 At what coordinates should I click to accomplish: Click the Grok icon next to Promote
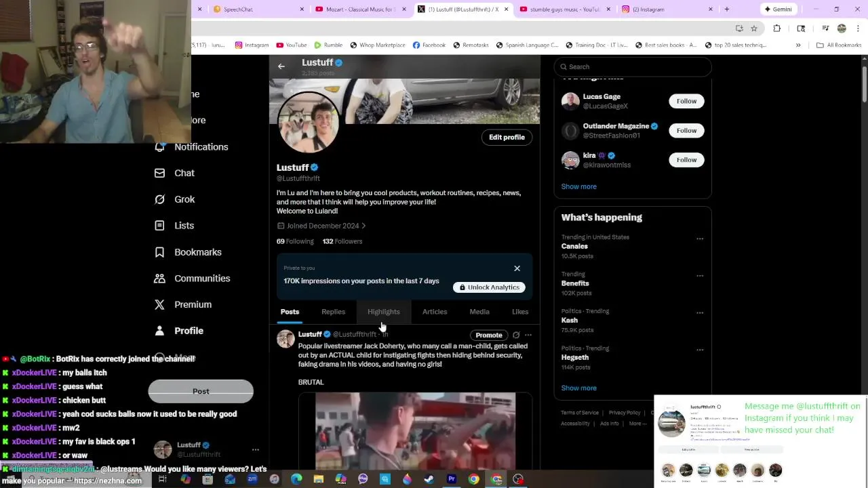pyautogui.click(x=516, y=335)
